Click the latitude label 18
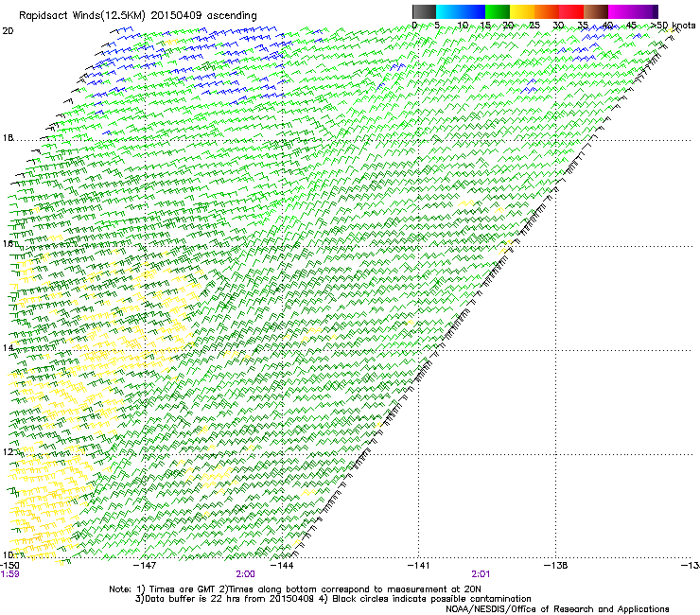700x615 pixels. (x=8, y=138)
